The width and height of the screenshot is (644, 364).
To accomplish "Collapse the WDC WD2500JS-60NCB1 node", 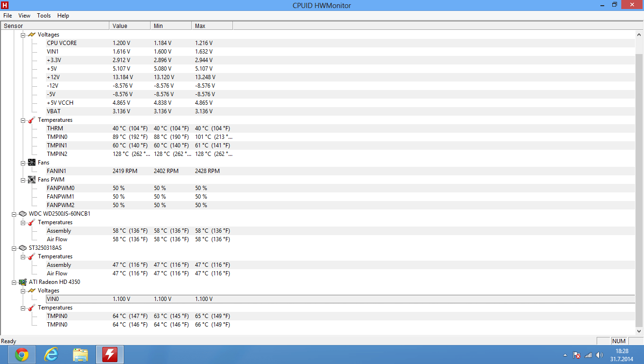I will tap(14, 214).
